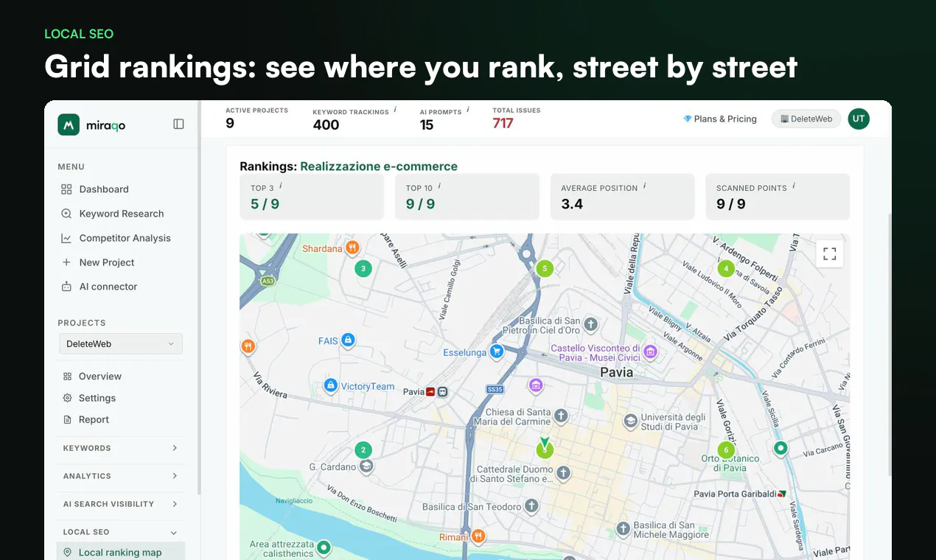This screenshot has height=560, width=936.
Task: Collapse the sidebar panel icon
Action: (x=178, y=125)
